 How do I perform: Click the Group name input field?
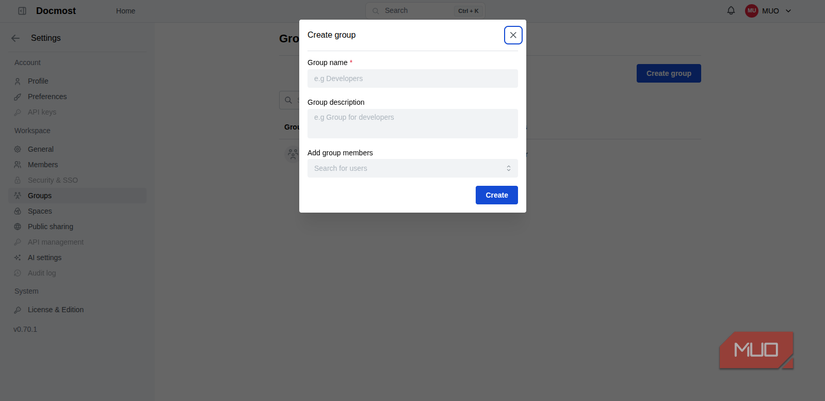(412, 78)
